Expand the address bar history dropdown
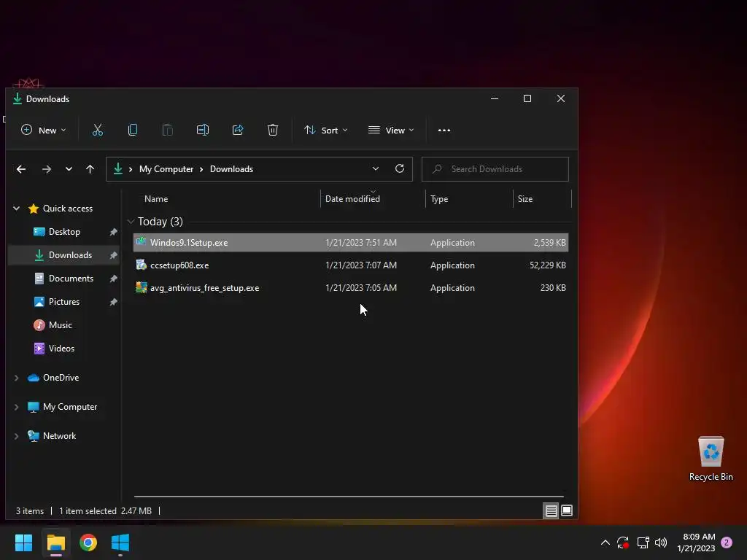 (376, 168)
